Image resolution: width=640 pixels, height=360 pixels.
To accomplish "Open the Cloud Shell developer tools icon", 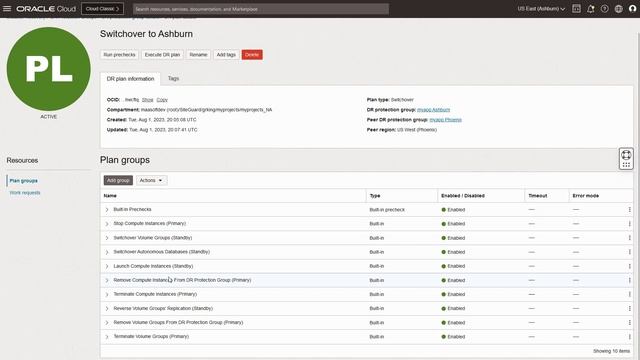I will coord(576,9).
